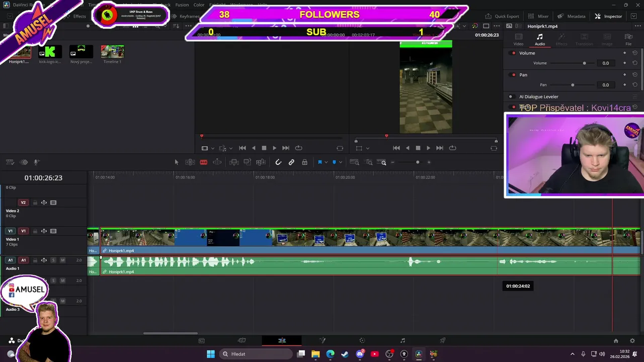Click the Full Extent Zoom icon
Screen dimensions: 644x362
pyautogui.click(x=354, y=162)
